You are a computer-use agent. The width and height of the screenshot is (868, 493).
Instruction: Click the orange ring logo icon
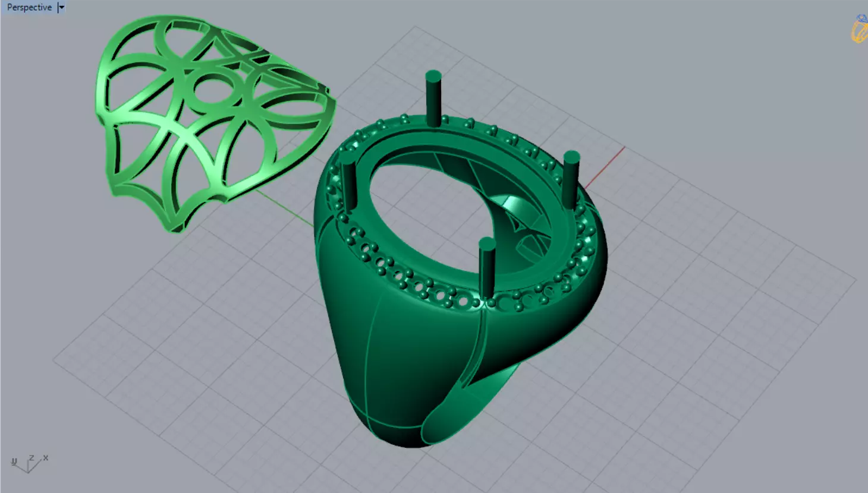(860, 29)
